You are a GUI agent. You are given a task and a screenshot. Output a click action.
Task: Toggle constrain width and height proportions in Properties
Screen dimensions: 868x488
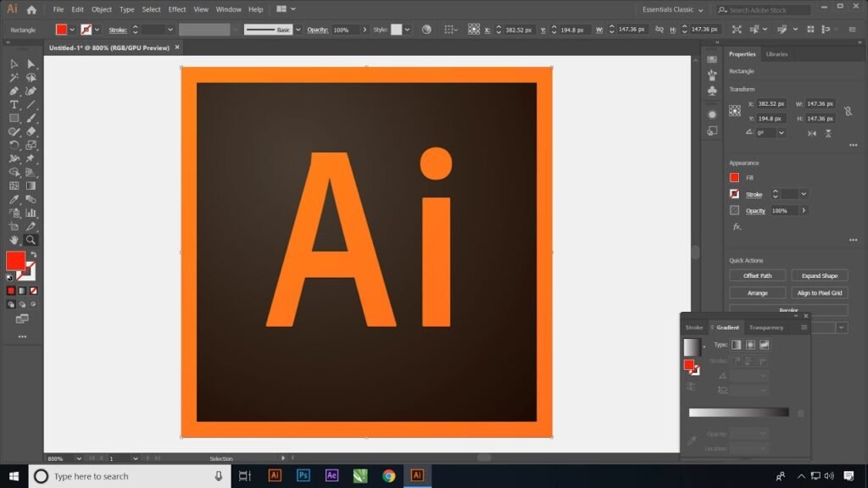(848, 111)
